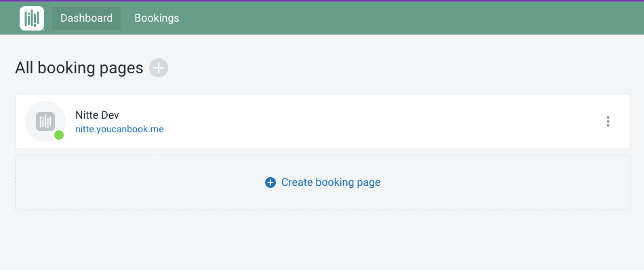Select the Nitte Dev booking page title
Screen dimensions: 644x270
pos(97,115)
